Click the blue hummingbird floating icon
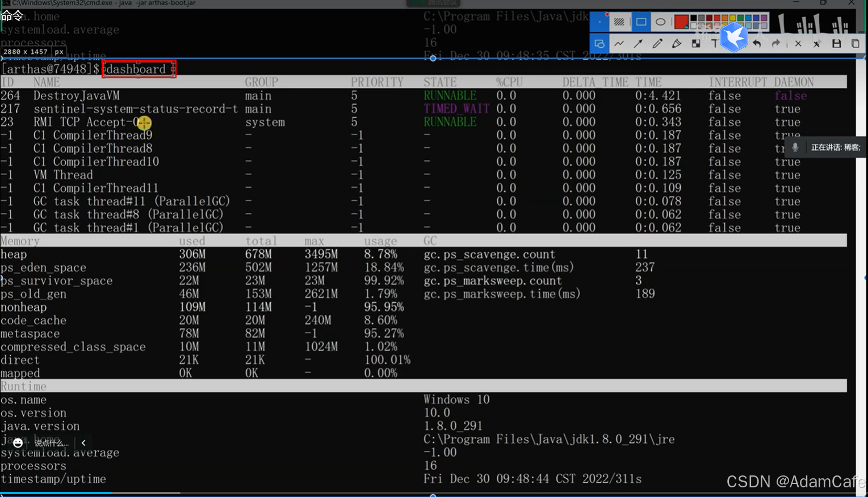The height and width of the screenshot is (497, 868). (x=734, y=37)
